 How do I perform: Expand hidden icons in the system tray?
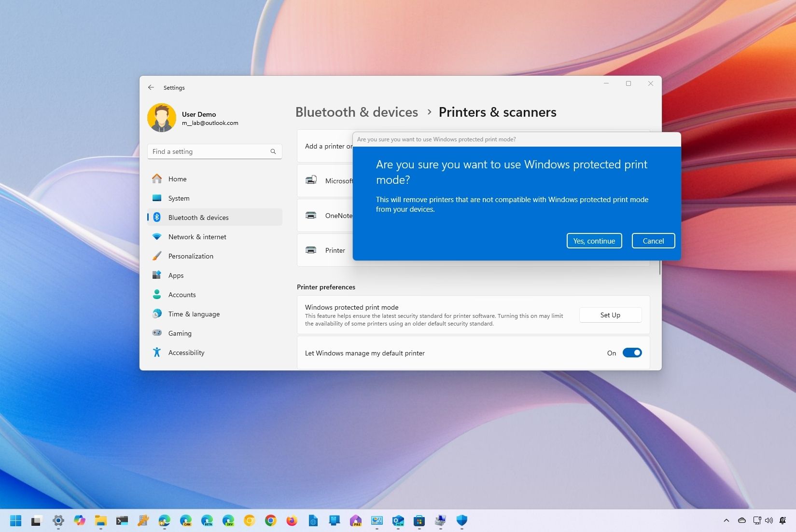(726, 521)
